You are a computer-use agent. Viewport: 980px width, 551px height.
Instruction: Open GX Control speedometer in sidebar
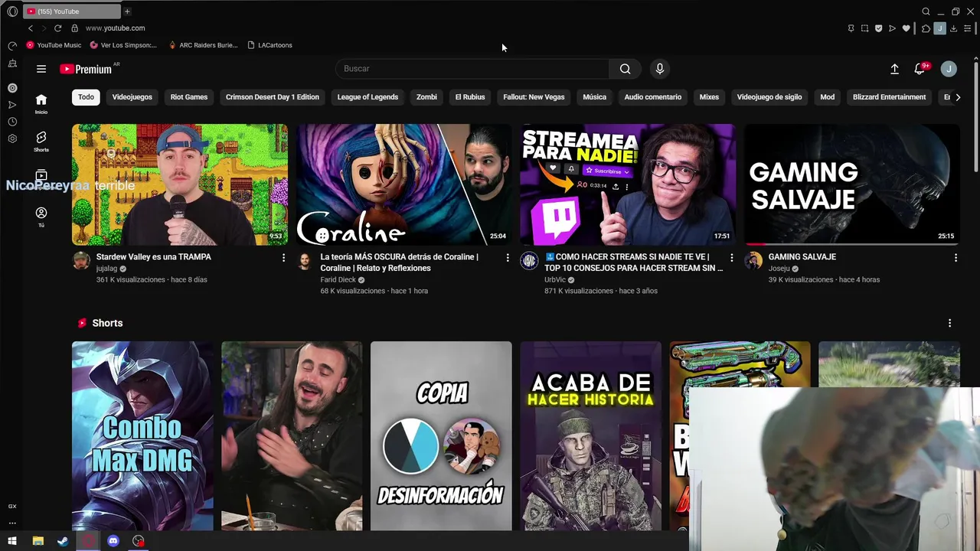pyautogui.click(x=12, y=45)
